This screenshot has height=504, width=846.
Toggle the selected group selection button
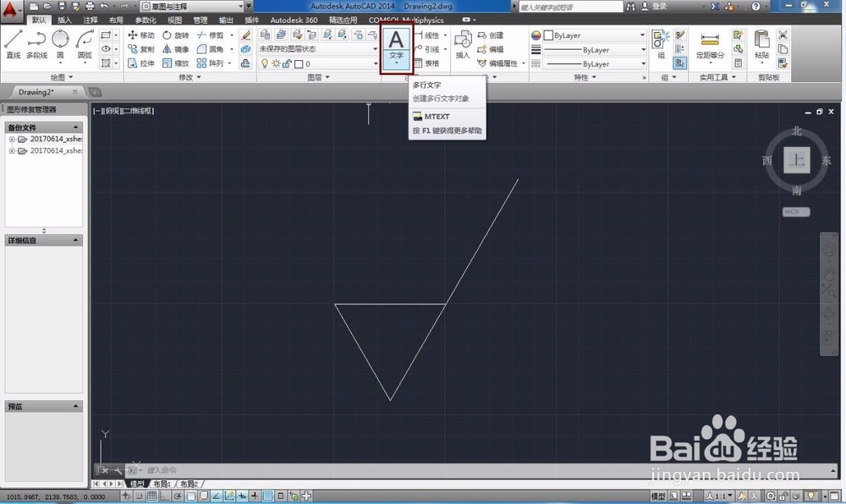tap(680, 63)
